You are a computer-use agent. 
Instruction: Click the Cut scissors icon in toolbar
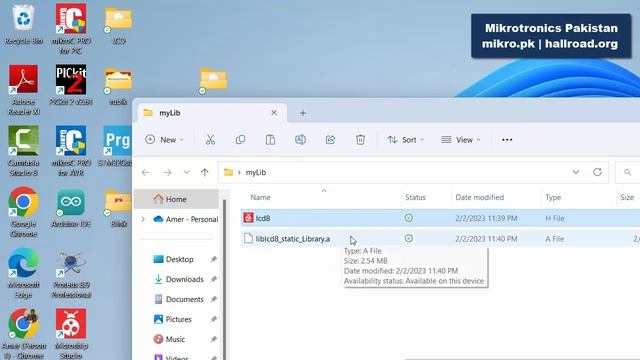pos(210,140)
